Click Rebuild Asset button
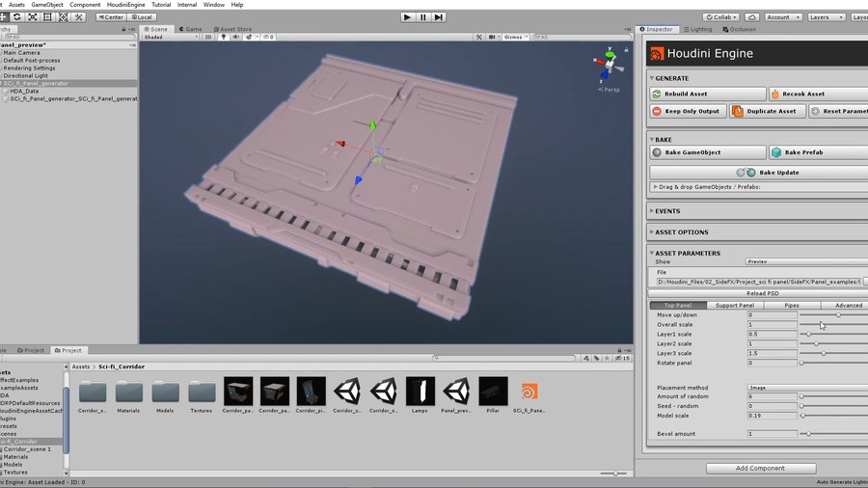The width and height of the screenshot is (868, 488). pyautogui.click(x=708, y=95)
